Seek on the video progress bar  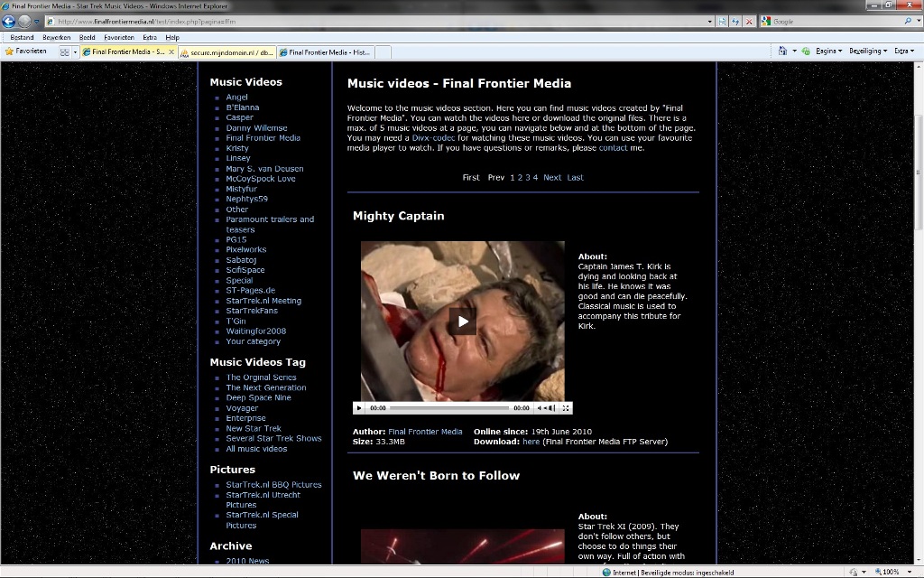click(449, 407)
